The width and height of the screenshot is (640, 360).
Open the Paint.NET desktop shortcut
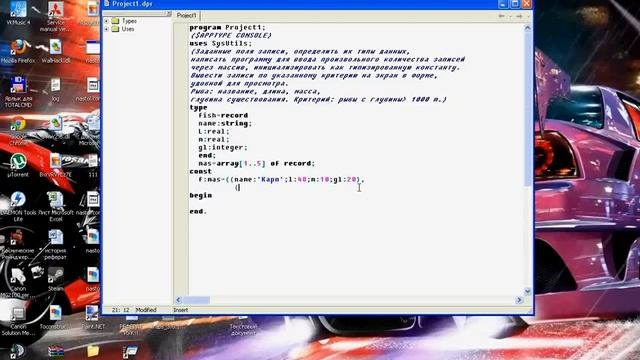point(92,318)
